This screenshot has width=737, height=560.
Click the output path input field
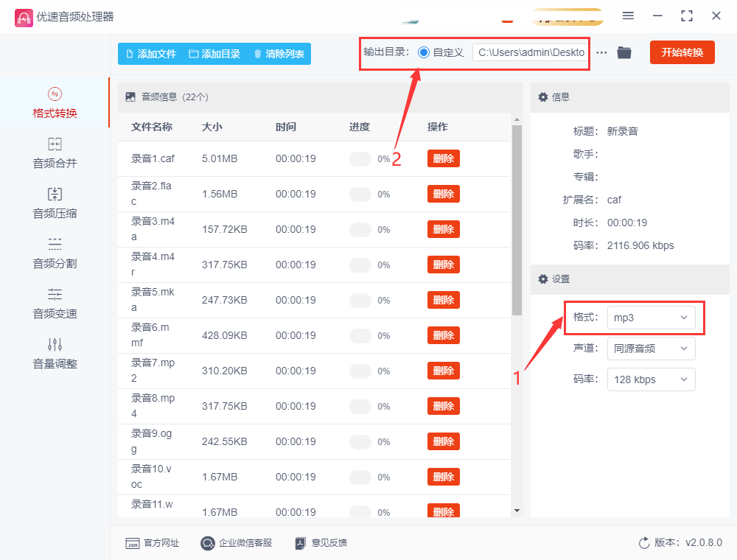531,52
